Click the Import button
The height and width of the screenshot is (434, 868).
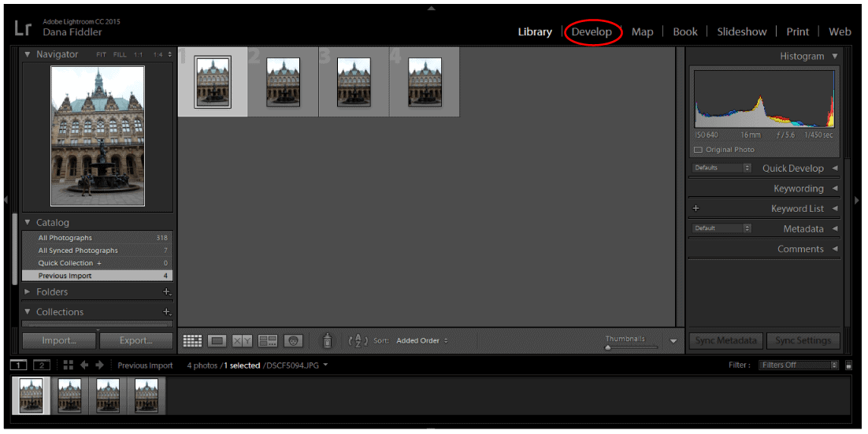pos(59,340)
